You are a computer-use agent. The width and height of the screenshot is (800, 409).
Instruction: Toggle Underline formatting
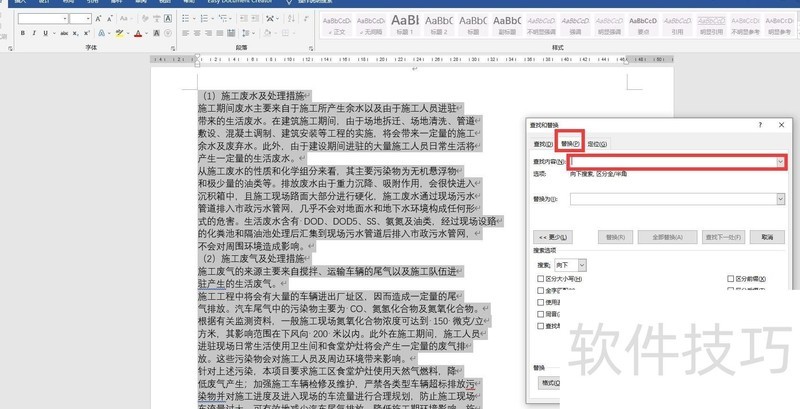tap(45, 33)
